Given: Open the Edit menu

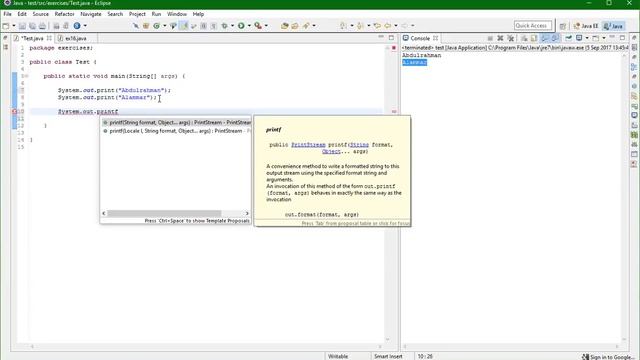Looking at the screenshot, I should click(x=22, y=14).
